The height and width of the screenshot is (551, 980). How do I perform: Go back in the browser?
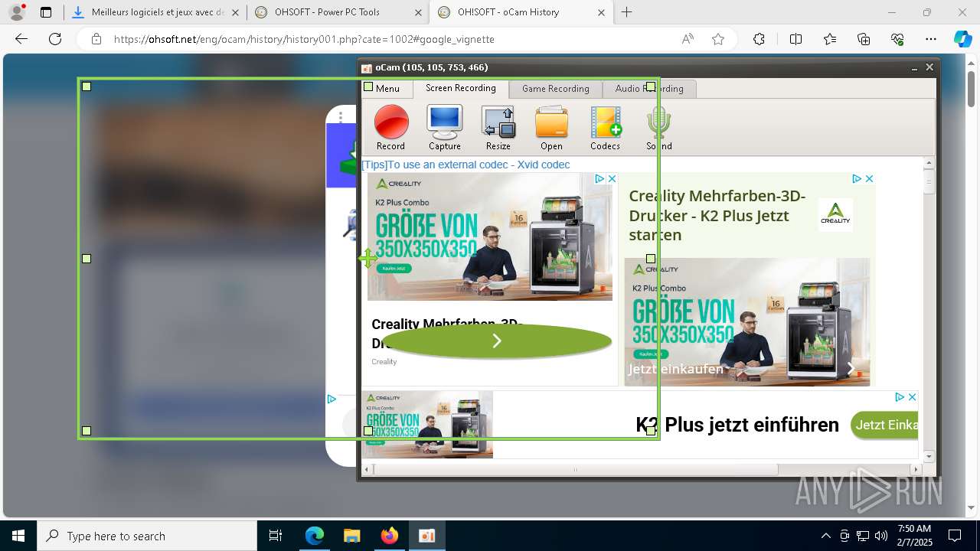pyautogui.click(x=21, y=39)
